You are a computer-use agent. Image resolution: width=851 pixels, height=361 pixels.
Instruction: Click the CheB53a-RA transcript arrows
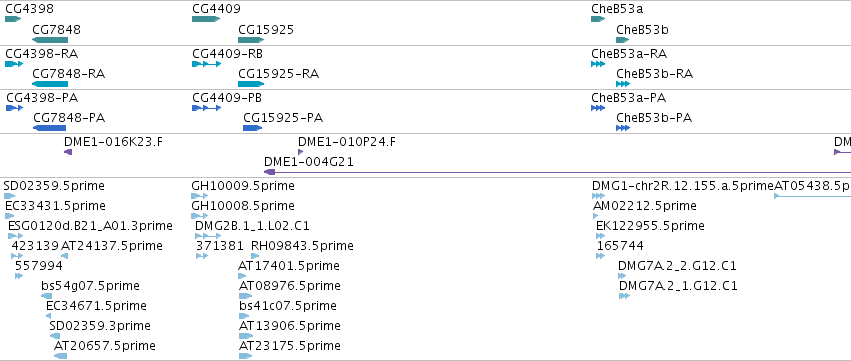[598, 64]
